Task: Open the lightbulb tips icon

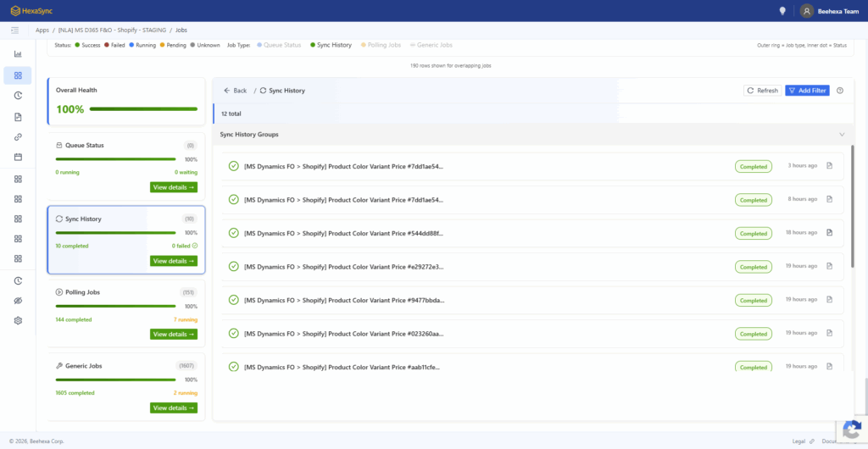Action: pyautogui.click(x=782, y=10)
